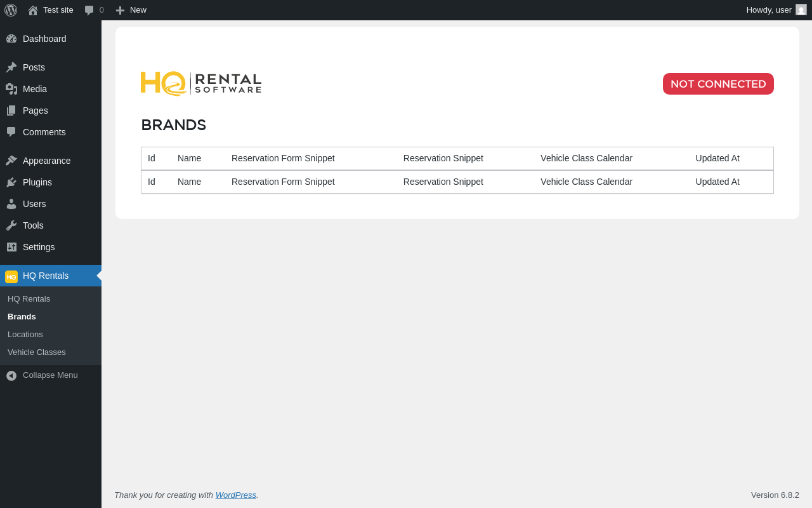Viewport: 812px width, 508px height.
Task: Click the Posts pushpin icon
Action: coord(11,67)
